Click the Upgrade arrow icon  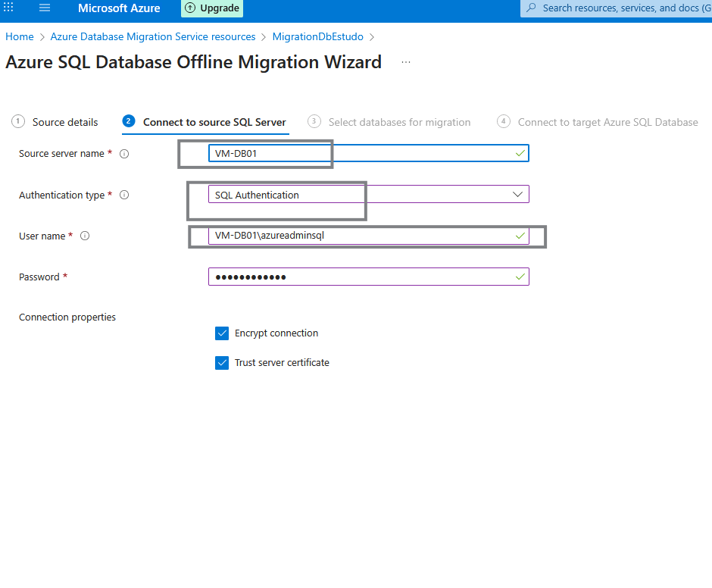click(x=190, y=8)
